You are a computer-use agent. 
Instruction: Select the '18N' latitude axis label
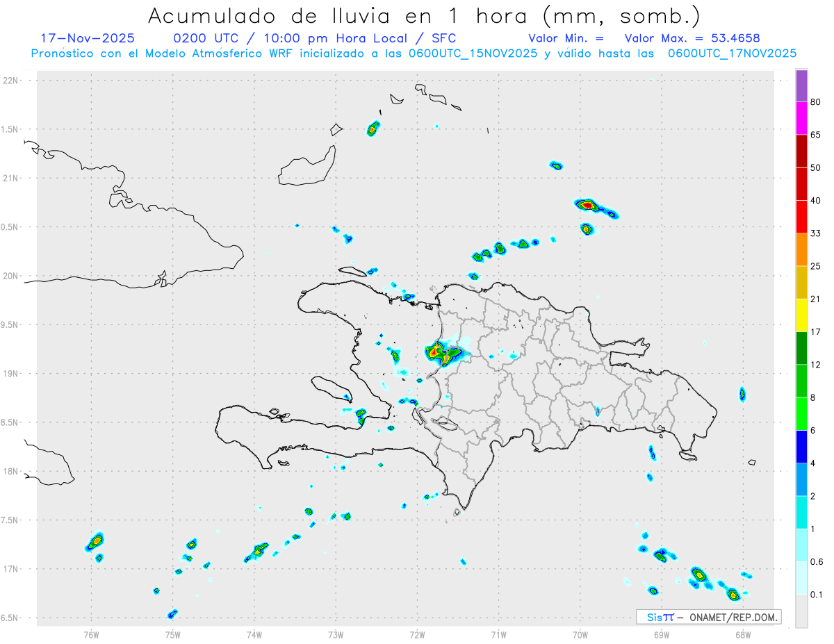tap(10, 471)
